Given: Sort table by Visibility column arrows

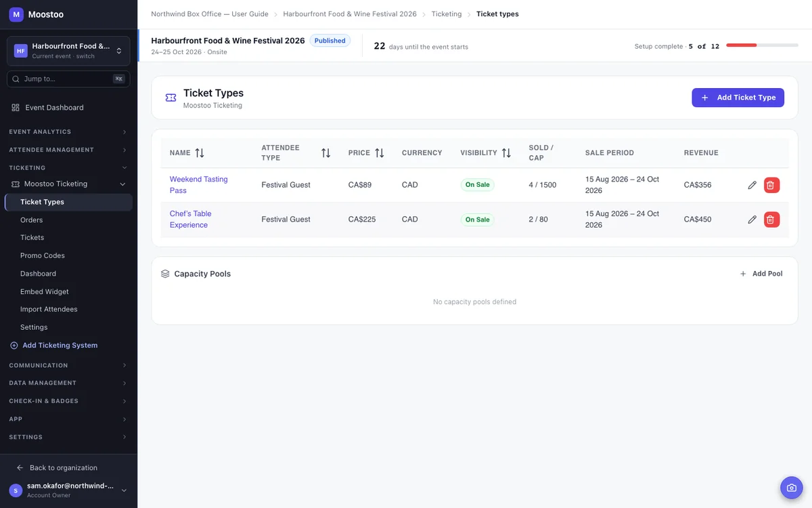Looking at the screenshot, I should [506, 153].
